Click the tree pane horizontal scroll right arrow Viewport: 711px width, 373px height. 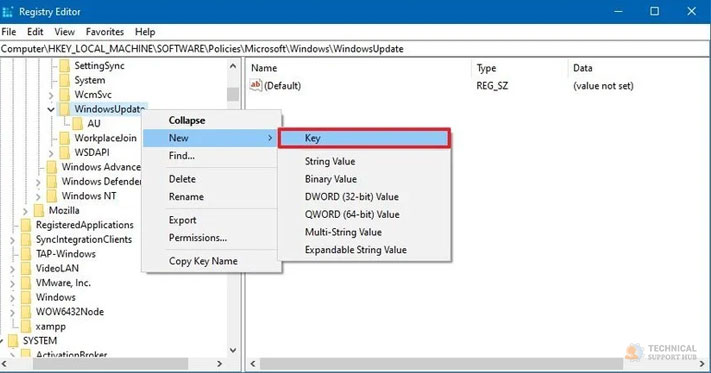pos(219,363)
